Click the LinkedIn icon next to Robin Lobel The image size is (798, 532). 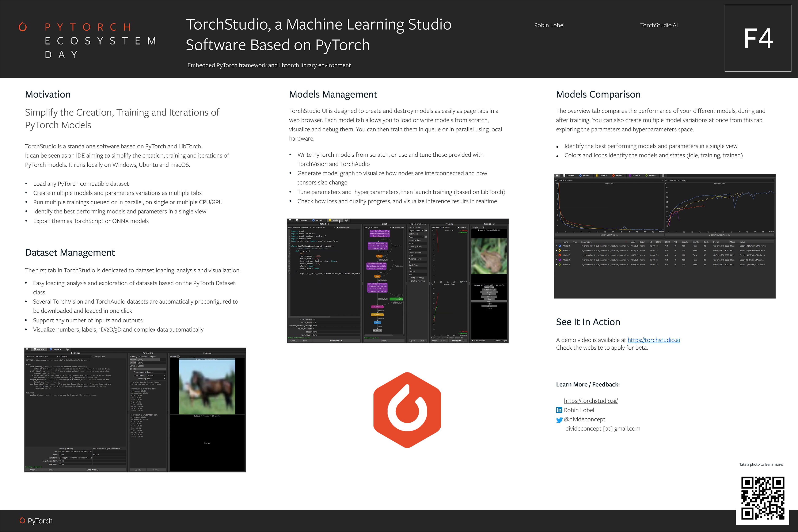559,410
